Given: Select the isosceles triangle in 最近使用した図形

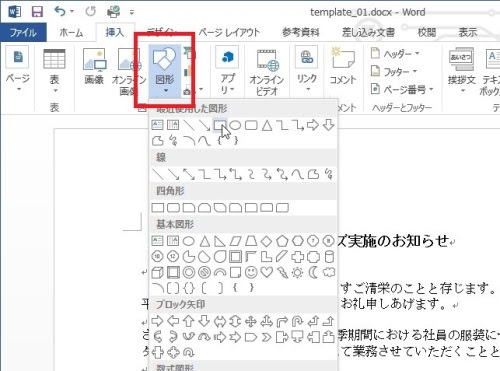Looking at the screenshot, I should 267,125.
